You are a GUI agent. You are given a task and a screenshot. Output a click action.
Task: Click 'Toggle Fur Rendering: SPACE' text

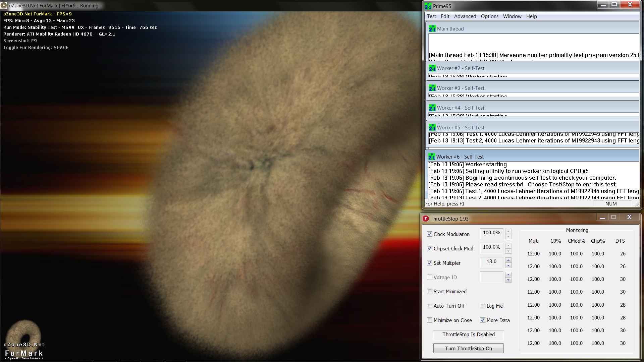coord(36,48)
